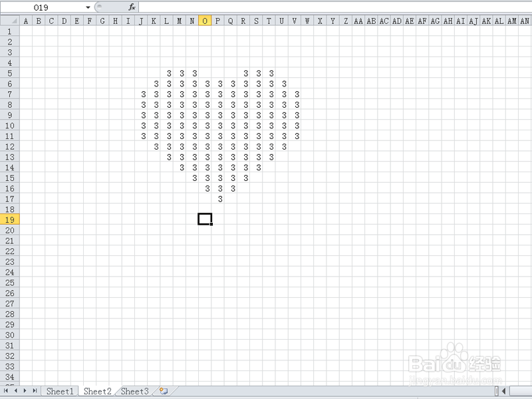Viewport: 532px width, 399px height.
Task: Select column A header
Action: 26,21
